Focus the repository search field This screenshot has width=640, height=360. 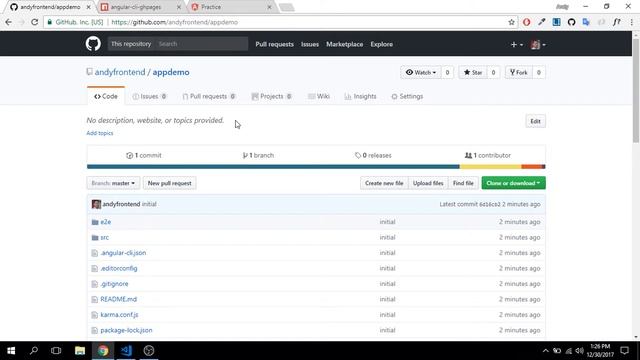202,44
